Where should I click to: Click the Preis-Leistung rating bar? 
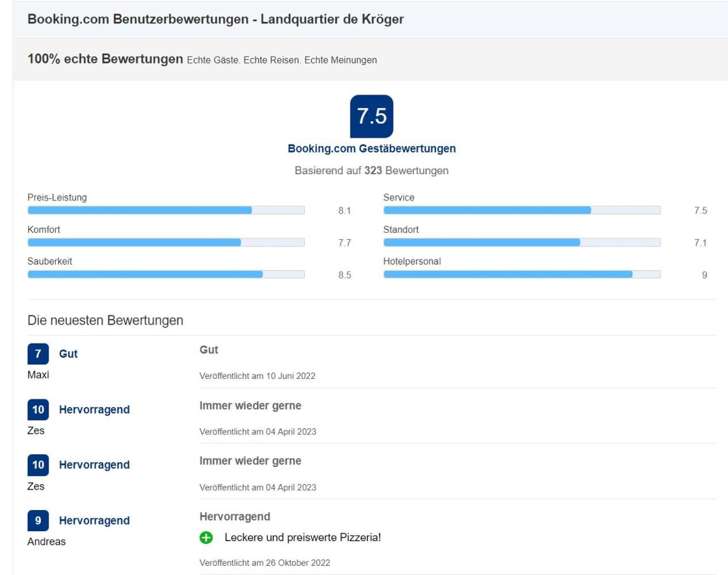166,210
